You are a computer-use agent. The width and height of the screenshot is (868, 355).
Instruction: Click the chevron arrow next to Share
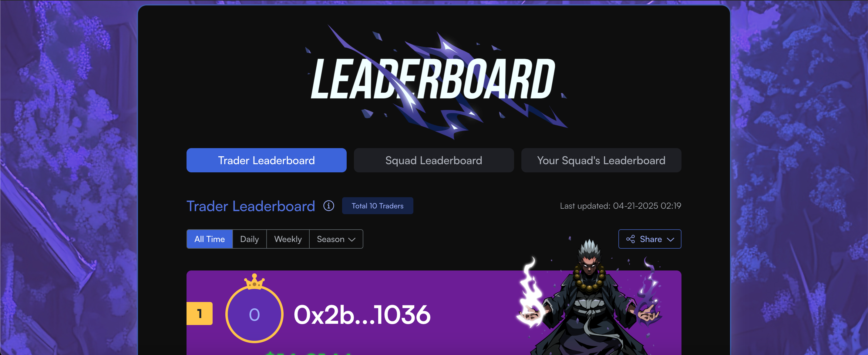pyautogui.click(x=671, y=240)
